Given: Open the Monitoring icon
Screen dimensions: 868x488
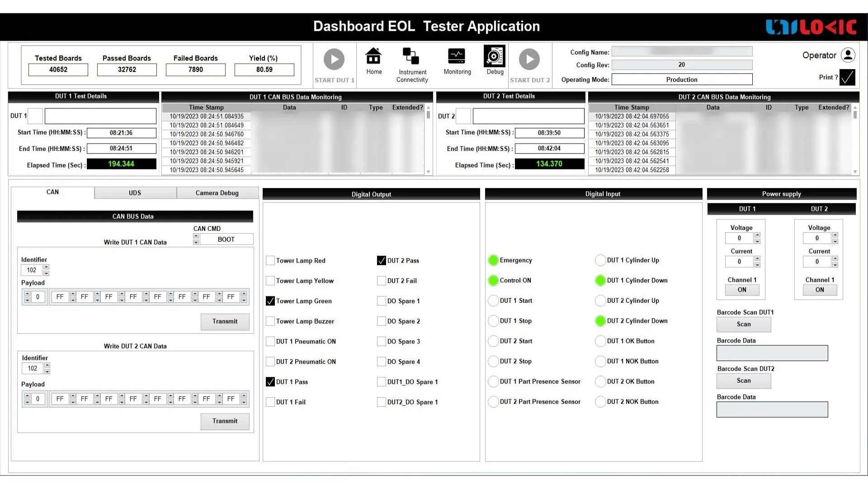Looking at the screenshot, I should [x=457, y=56].
